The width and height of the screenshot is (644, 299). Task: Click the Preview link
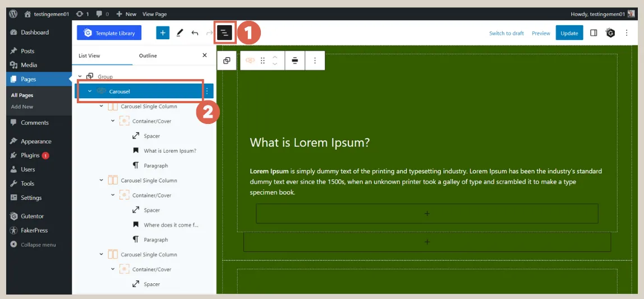tap(541, 33)
